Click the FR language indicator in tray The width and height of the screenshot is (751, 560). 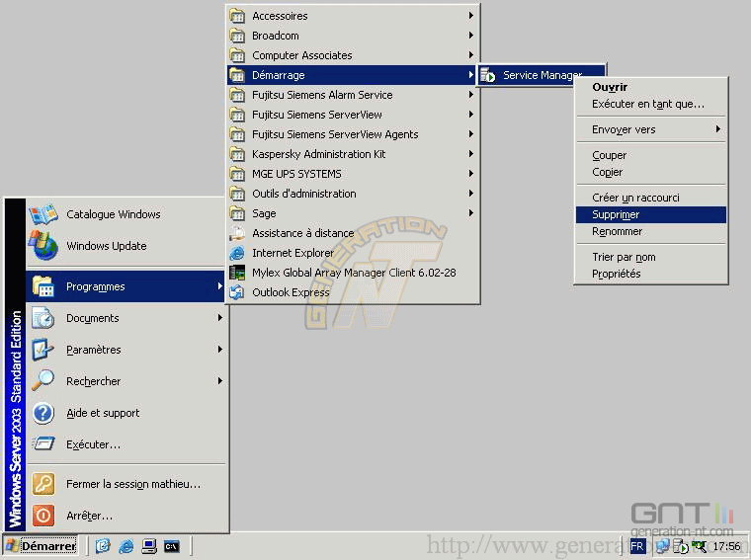[637, 546]
